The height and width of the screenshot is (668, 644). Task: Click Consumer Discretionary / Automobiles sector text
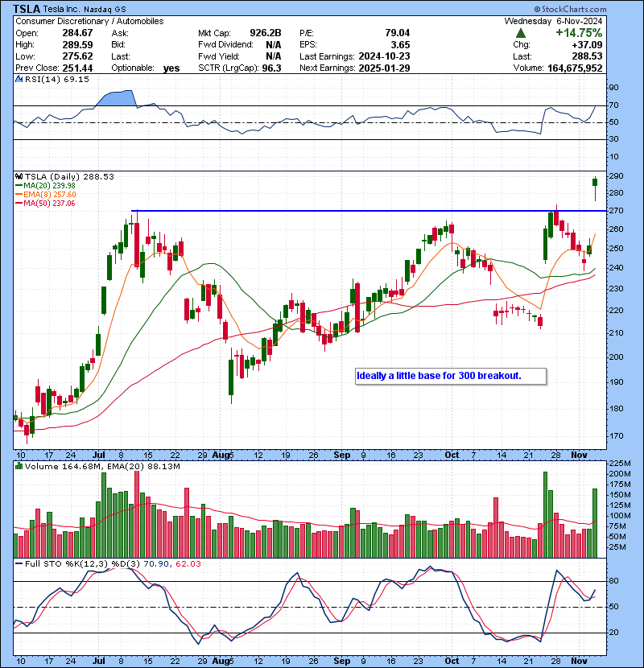click(x=89, y=21)
